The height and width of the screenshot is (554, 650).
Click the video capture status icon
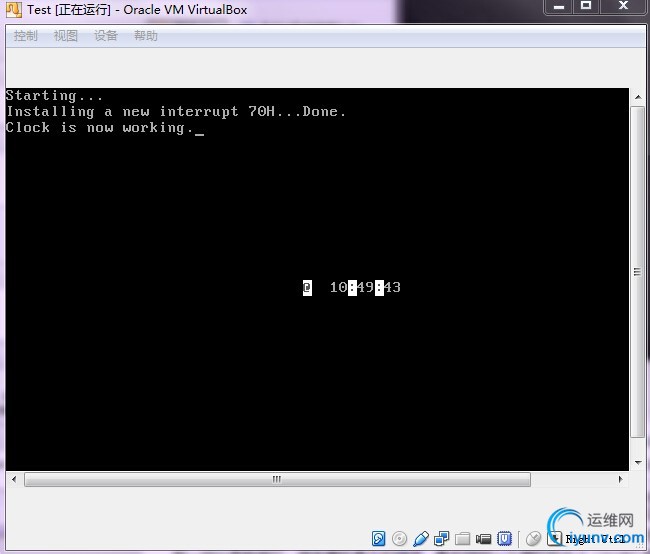tap(483, 538)
